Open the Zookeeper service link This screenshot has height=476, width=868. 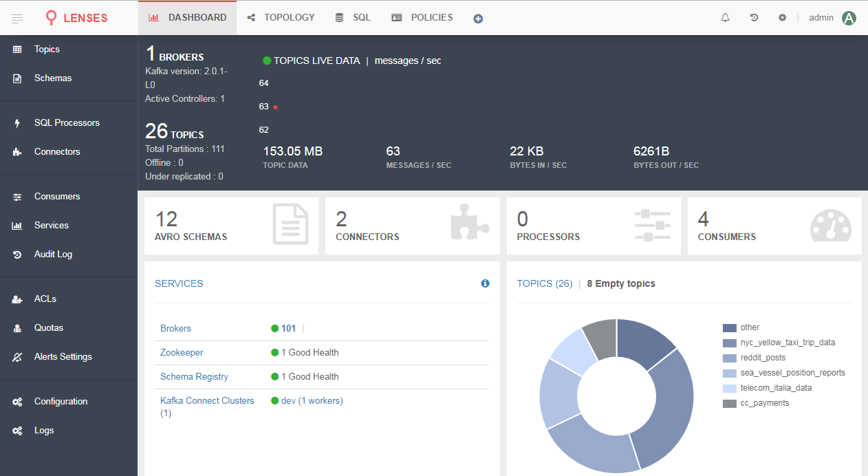tap(182, 352)
